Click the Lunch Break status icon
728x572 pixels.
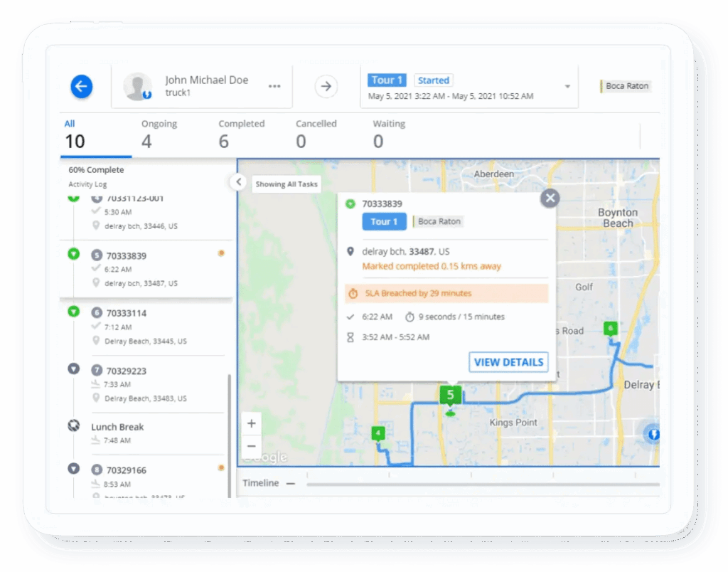point(73,425)
